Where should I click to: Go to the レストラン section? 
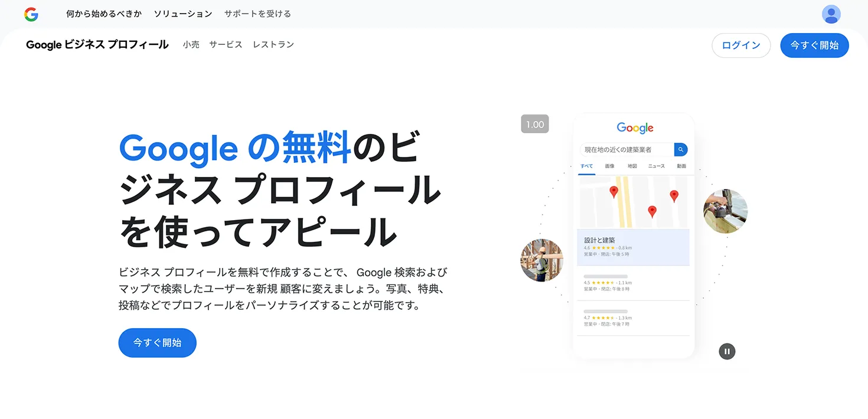pyautogui.click(x=273, y=44)
